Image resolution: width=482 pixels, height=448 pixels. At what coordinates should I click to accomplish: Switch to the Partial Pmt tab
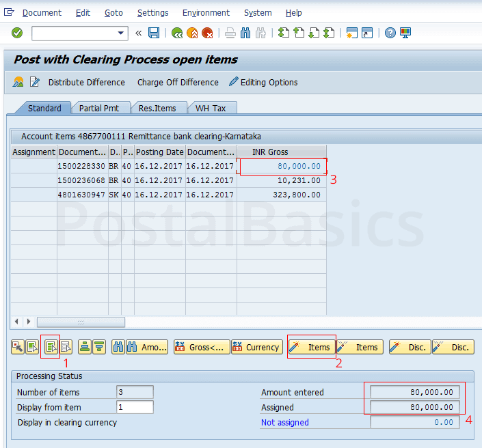(98, 108)
